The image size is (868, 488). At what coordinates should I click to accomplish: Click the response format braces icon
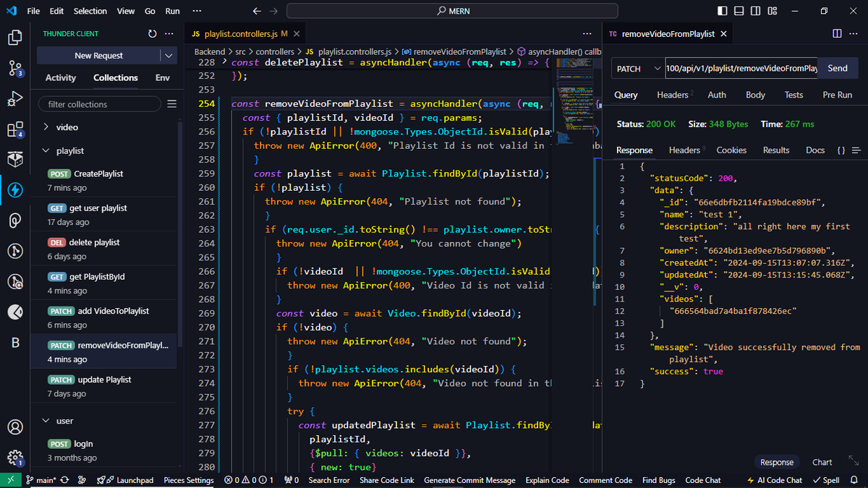pos(841,150)
